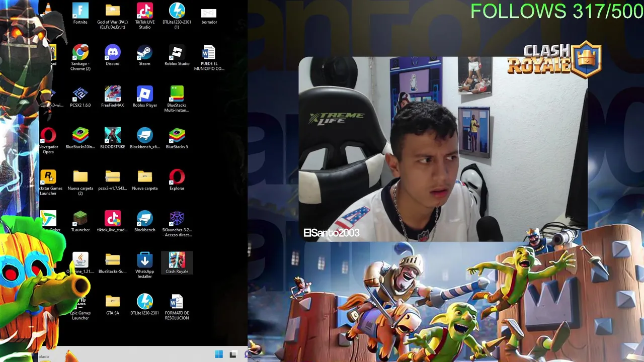Open the Nueva carpeta folder
Image resolution: width=644 pixels, height=362 pixels.
145,180
